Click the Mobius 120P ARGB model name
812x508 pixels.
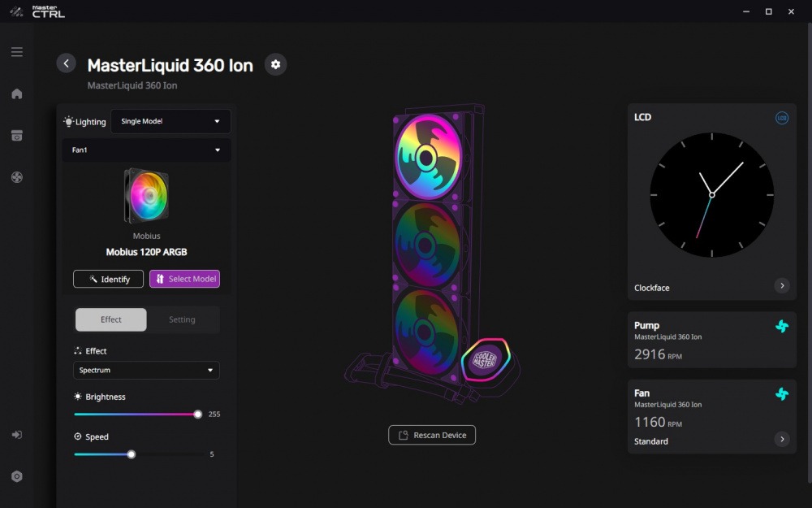(146, 252)
